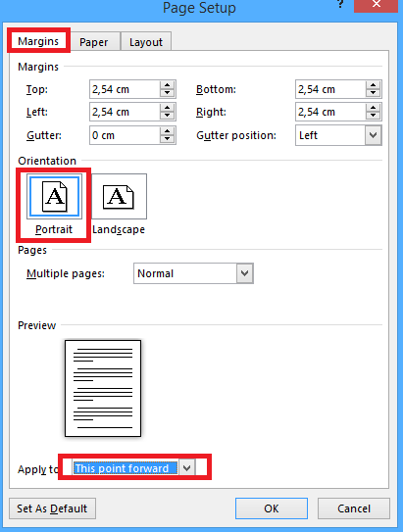
Task: Confirm with the OK button
Action: coord(272,508)
